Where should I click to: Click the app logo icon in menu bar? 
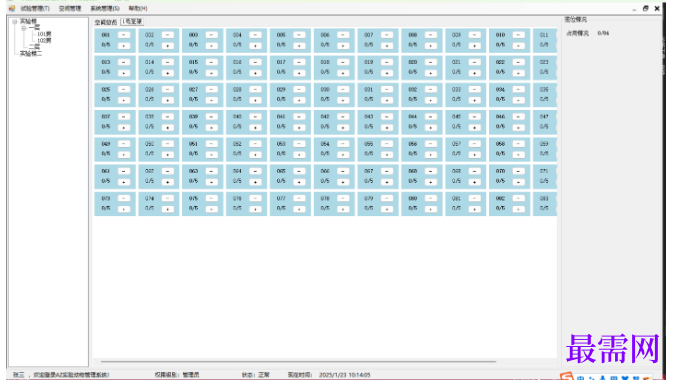(x=12, y=8)
